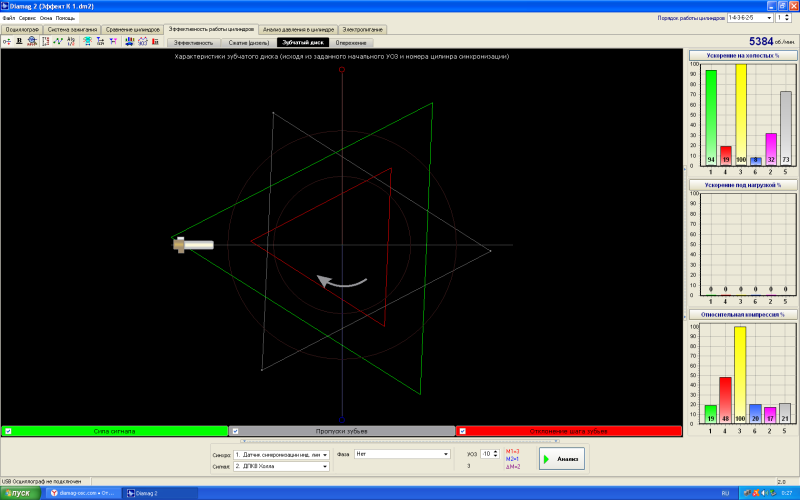Click the Пуск start button on taskbar
Image resolution: width=800 pixels, height=500 pixels.
point(20,493)
